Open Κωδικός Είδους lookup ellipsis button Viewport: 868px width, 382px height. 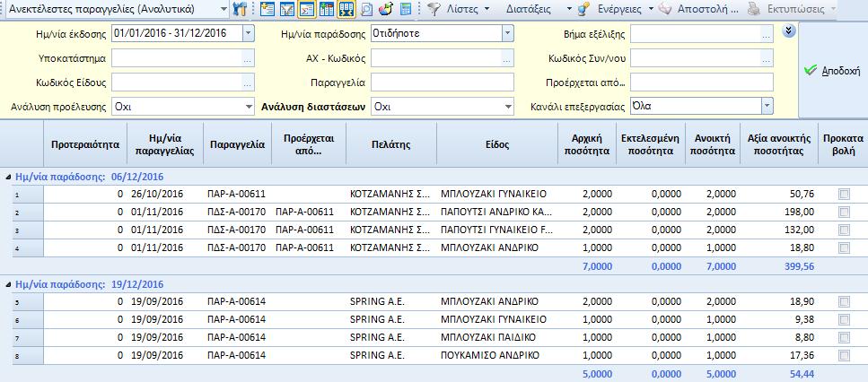click(247, 82)
